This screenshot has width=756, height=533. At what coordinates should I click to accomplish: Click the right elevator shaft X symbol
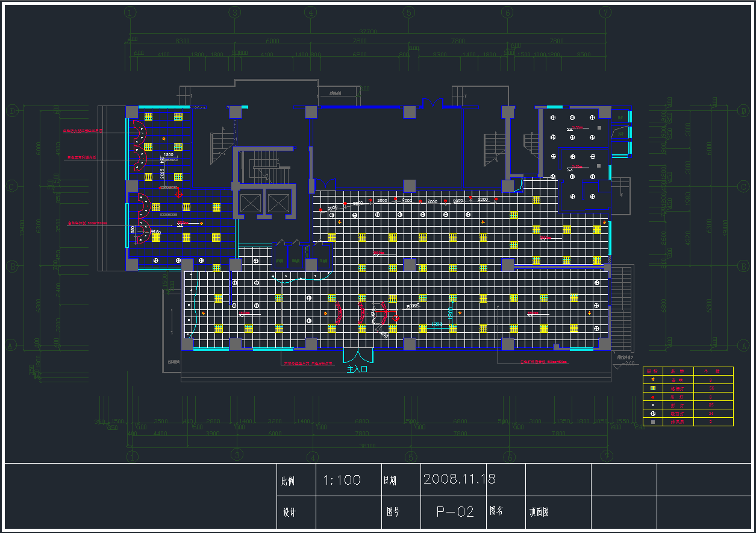276,203
